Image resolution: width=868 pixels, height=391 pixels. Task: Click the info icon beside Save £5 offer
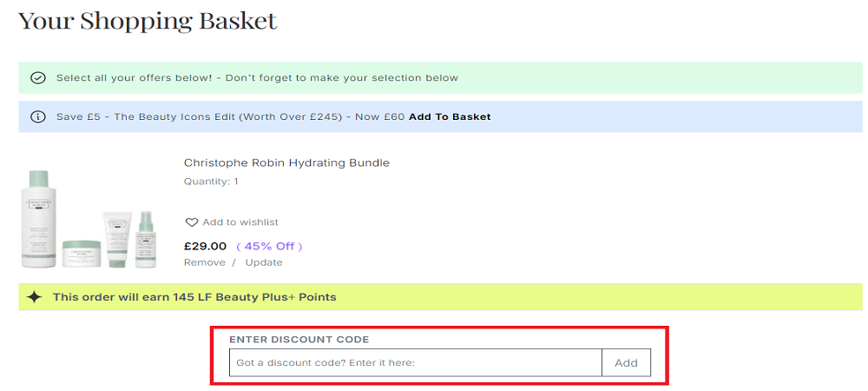click(x=37, y=116)
